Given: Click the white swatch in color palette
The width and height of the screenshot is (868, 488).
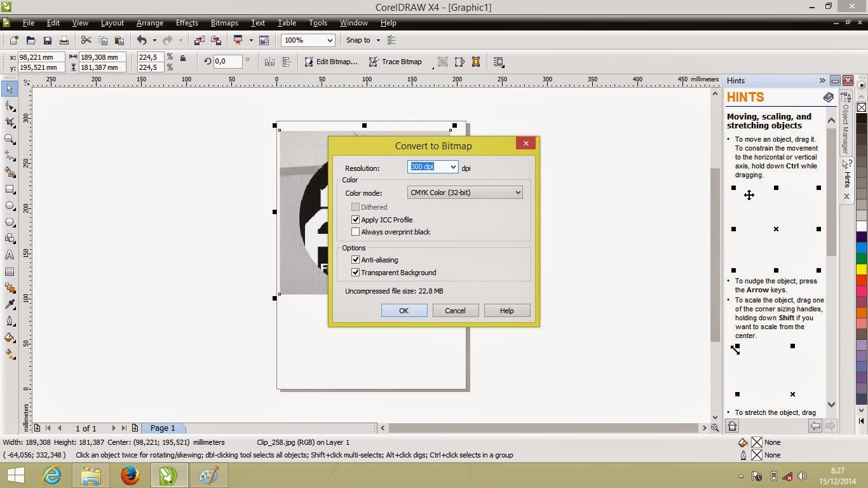Looking at the screenshot, I should tap(862, 227).
